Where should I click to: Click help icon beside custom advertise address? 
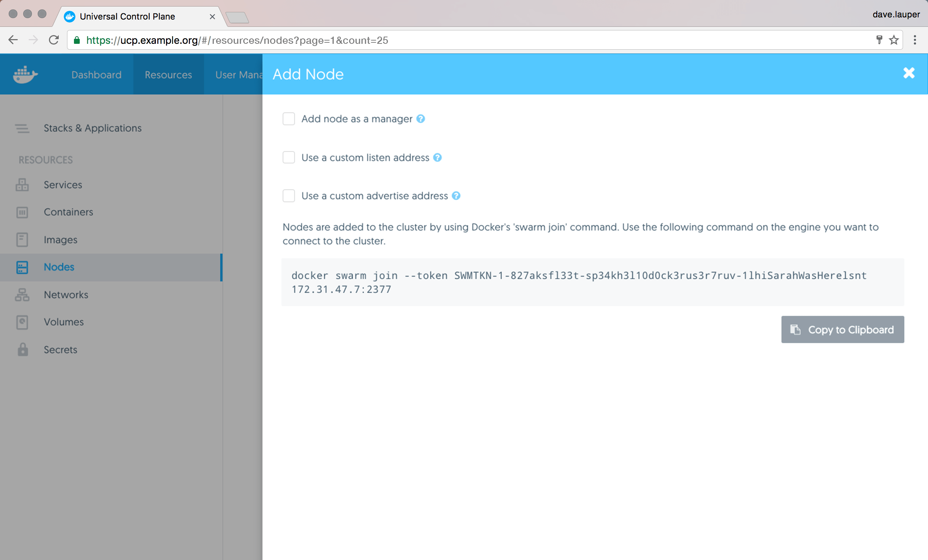tap(456, 196)
